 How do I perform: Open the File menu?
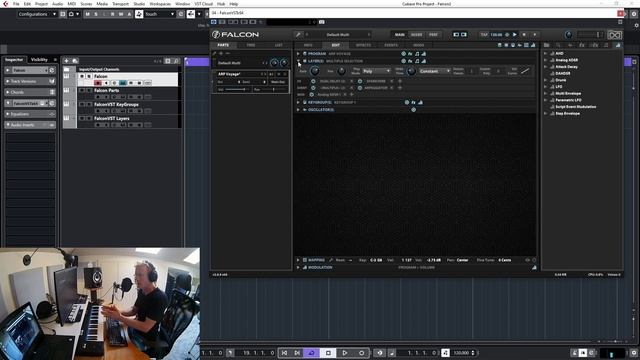tap(16, 4)
